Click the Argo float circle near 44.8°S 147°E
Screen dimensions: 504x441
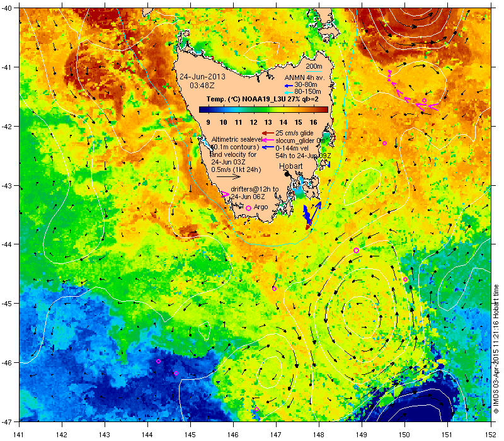pos(274,289)
